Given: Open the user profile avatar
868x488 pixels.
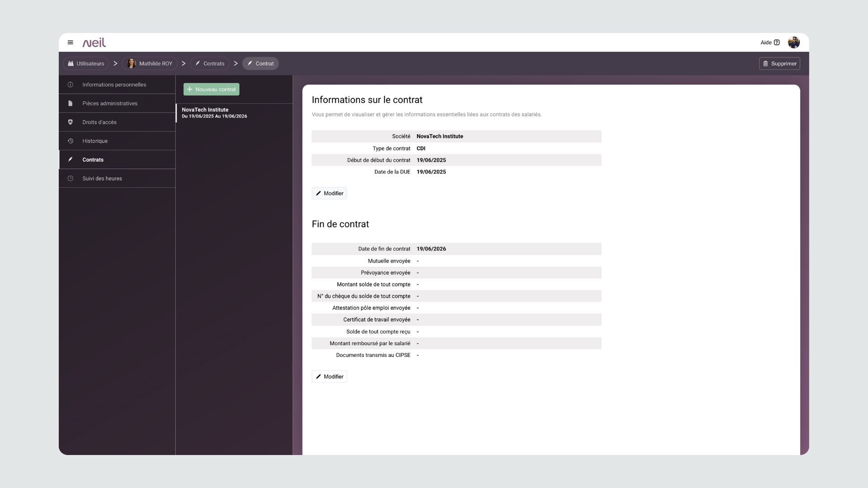Looking at the screenshot, I should (793, 42).
